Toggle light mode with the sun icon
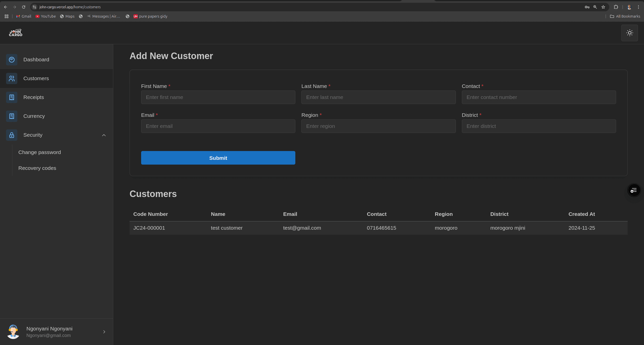The width and height of the screenshot is (644, 345). pyautogui.click(x=629, y=33)
